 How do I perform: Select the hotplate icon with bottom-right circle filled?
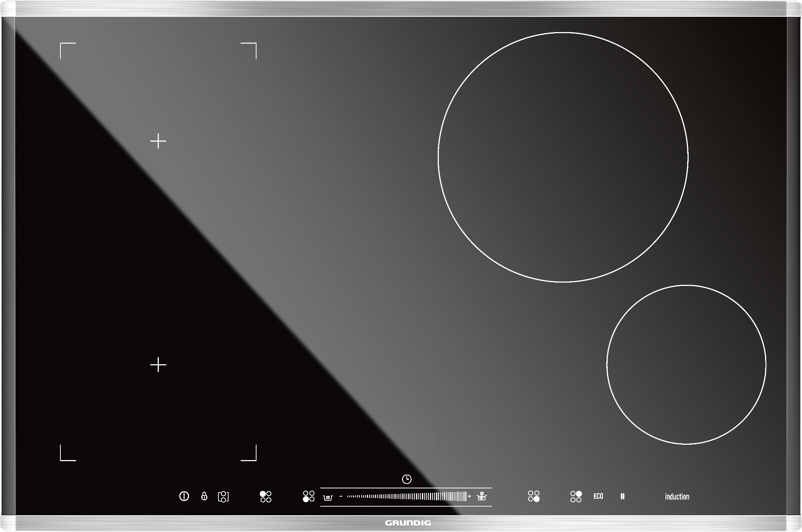pyautogui.click(x=534, y=497)
